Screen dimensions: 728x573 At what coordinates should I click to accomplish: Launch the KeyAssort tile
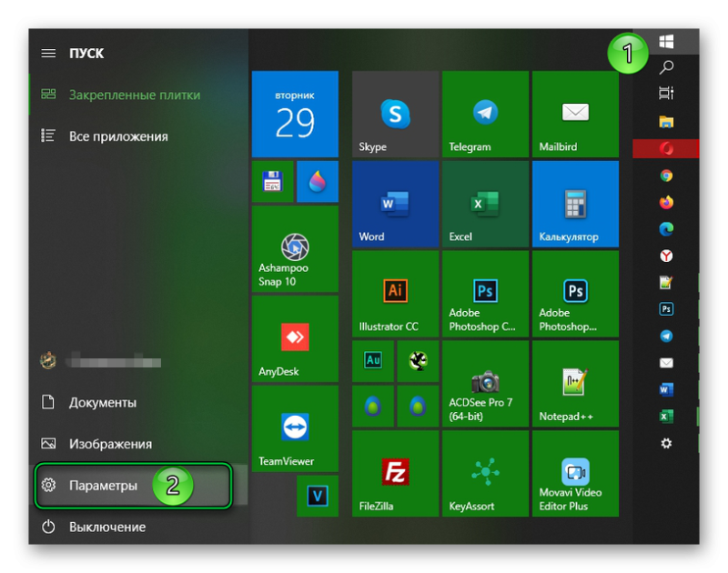pos(486,474)
